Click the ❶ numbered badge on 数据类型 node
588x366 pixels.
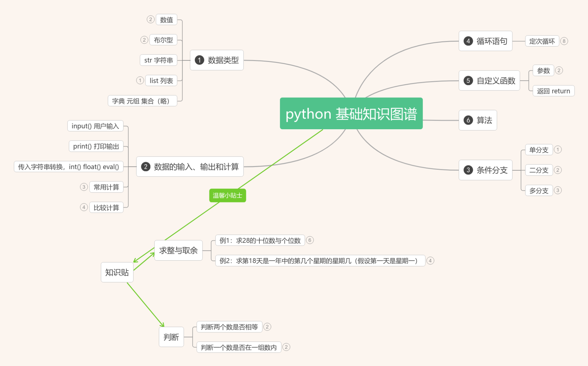click(200, 60)
